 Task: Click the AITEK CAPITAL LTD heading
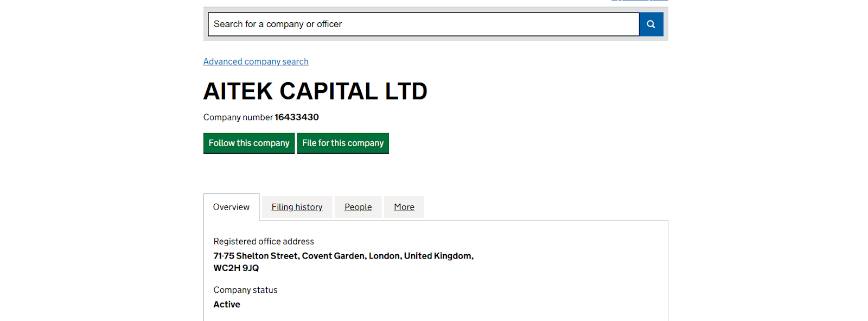[x=315, y=91]
